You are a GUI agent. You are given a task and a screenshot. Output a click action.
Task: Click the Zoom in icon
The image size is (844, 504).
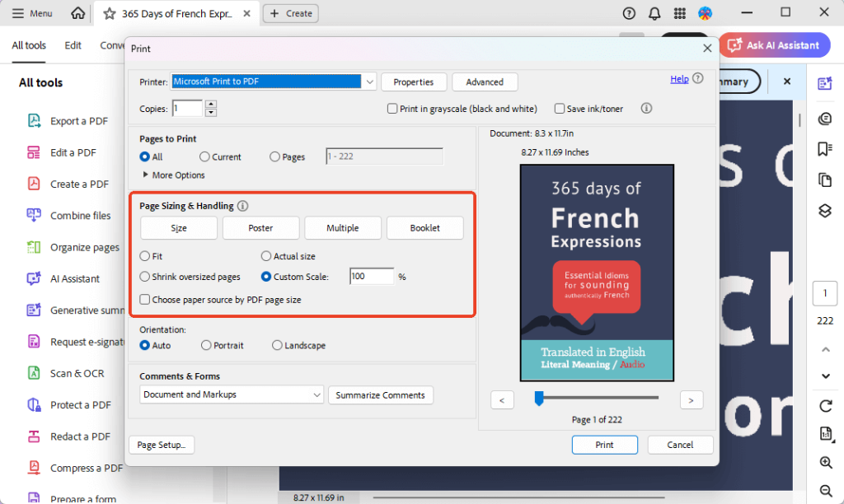click(825, 462)
